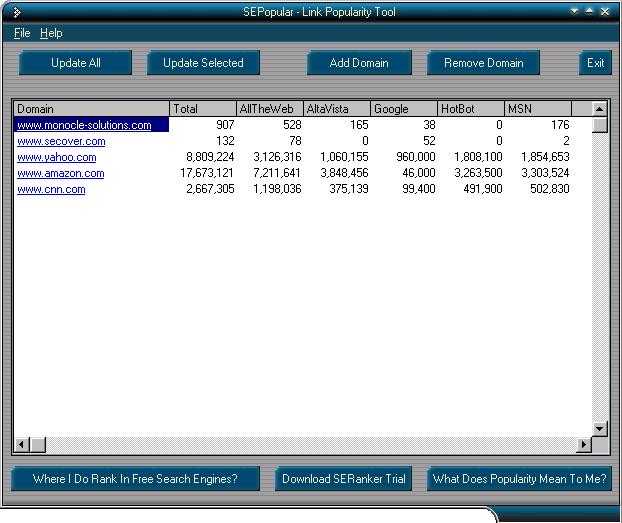Click the horizontal scrollbar left arrow
Viewport: 622px width, 523px height.
[x=21, y=444]
